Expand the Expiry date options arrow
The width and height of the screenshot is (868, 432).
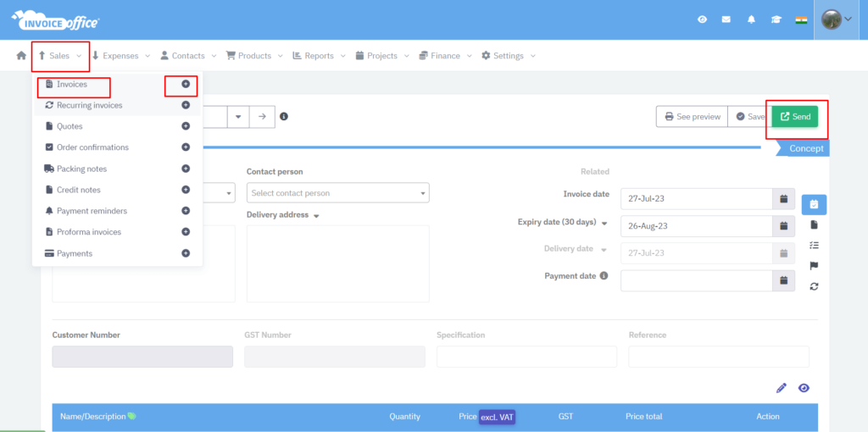click(x=605, y=224)
